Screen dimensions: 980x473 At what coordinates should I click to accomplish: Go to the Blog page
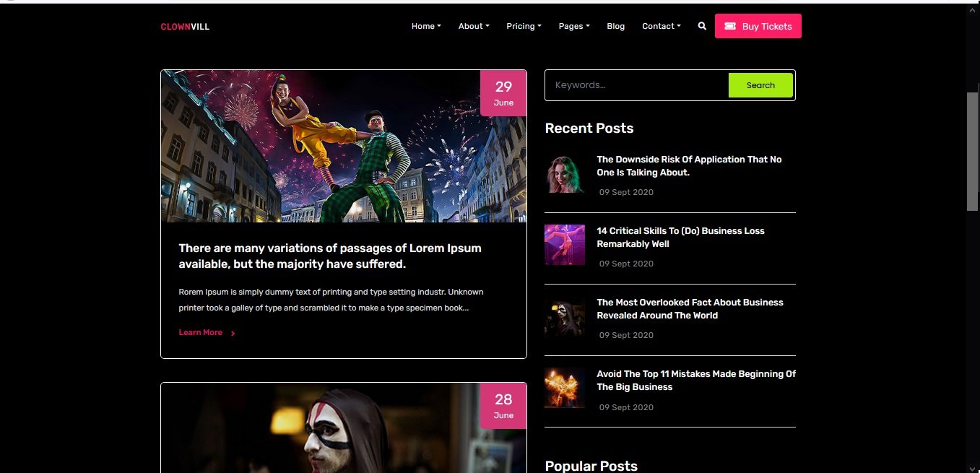click(x=616, y=26)
